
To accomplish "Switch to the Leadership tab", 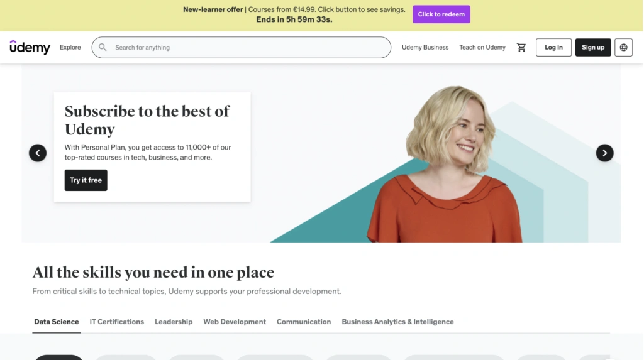I will click(174, 322).
